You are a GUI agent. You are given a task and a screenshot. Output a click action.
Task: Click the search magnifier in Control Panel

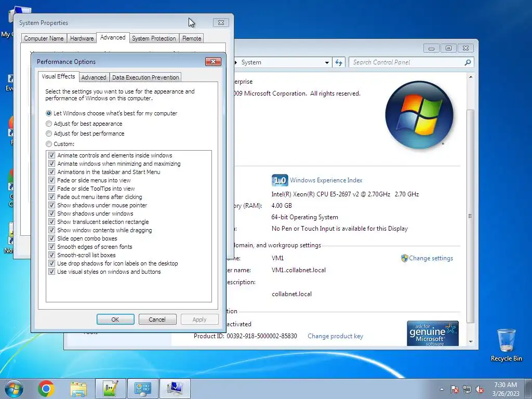468,62
